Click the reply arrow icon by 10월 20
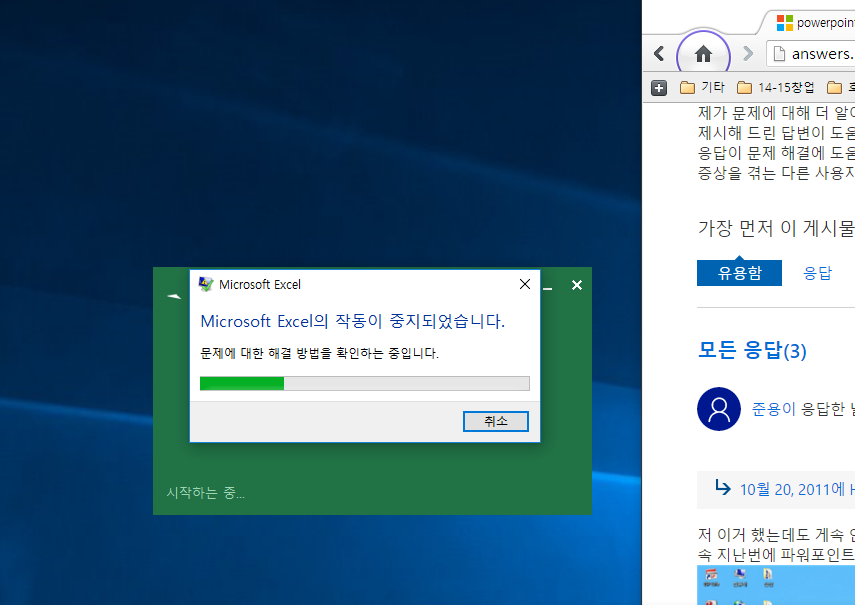 722,487
